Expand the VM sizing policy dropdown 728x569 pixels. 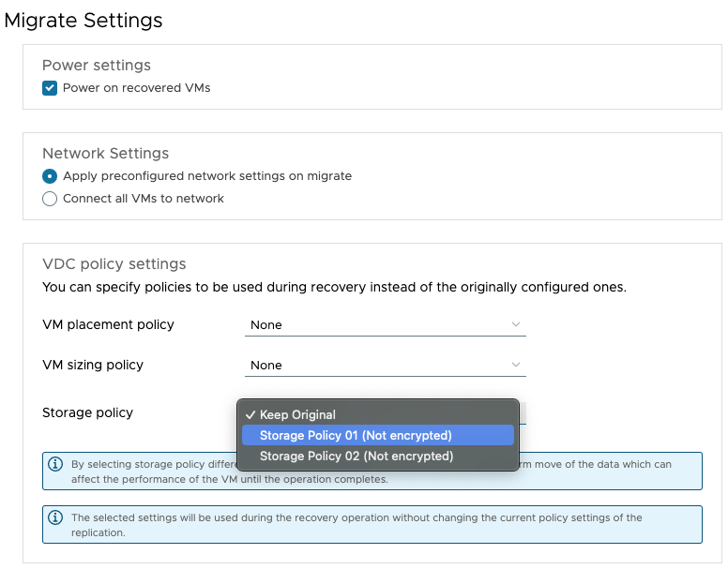[x=385, y=365]
